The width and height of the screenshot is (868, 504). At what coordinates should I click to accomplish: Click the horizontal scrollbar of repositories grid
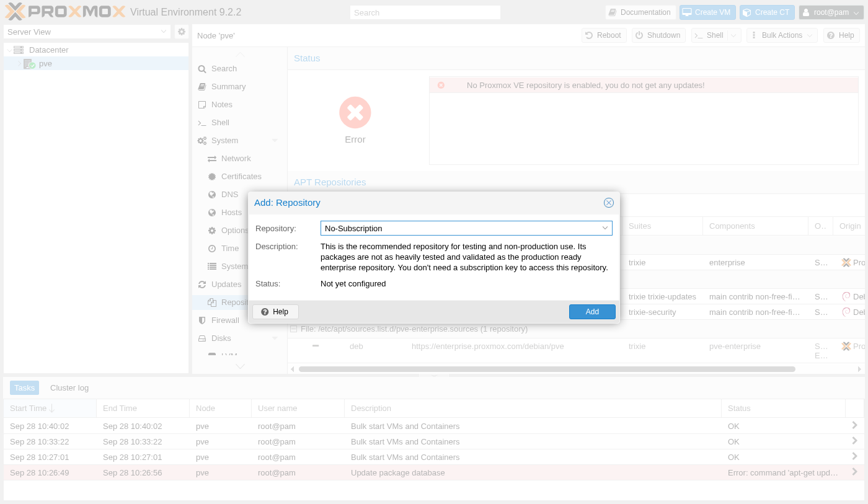pyautogui.click(x=547, y=369)
